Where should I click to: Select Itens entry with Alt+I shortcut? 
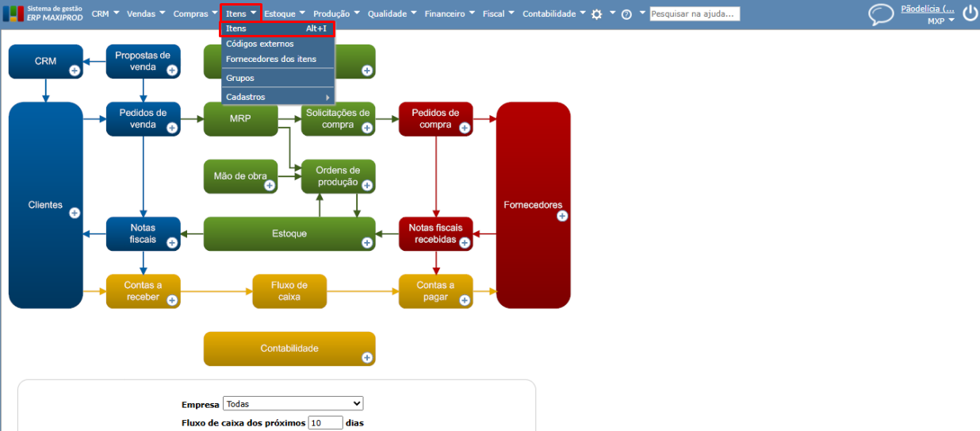point(278,29)
